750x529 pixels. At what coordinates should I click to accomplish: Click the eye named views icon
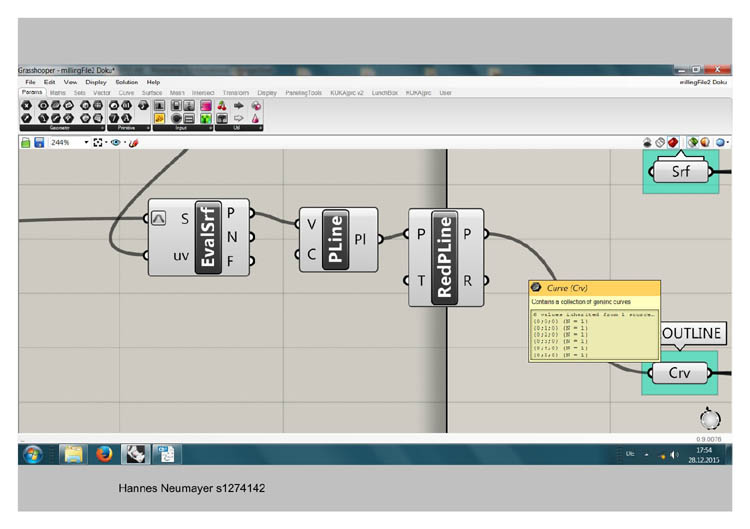(x=115, y=143)
